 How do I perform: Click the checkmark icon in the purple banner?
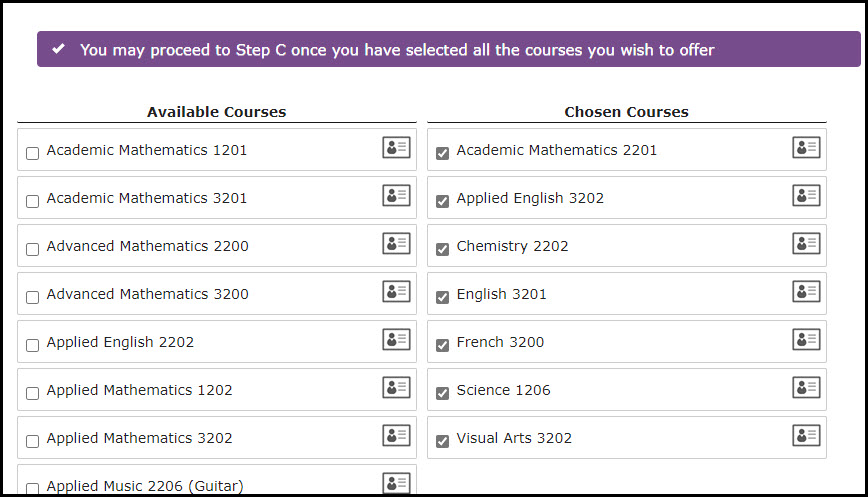point(58,49)
